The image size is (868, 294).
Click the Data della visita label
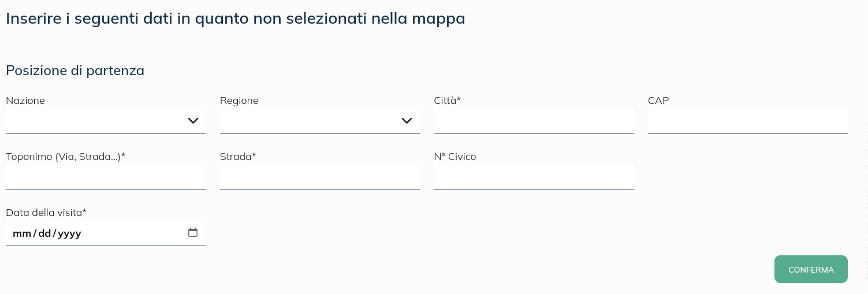point(46,213)
